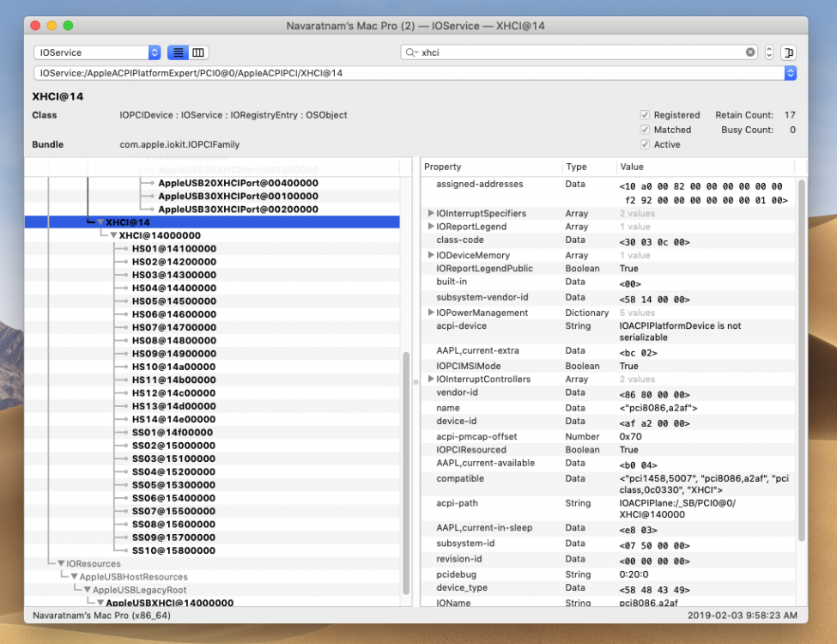The width and height of the screenshot is (837, 644).
Task: Select HS05@14500000 port
Action: 174,301
